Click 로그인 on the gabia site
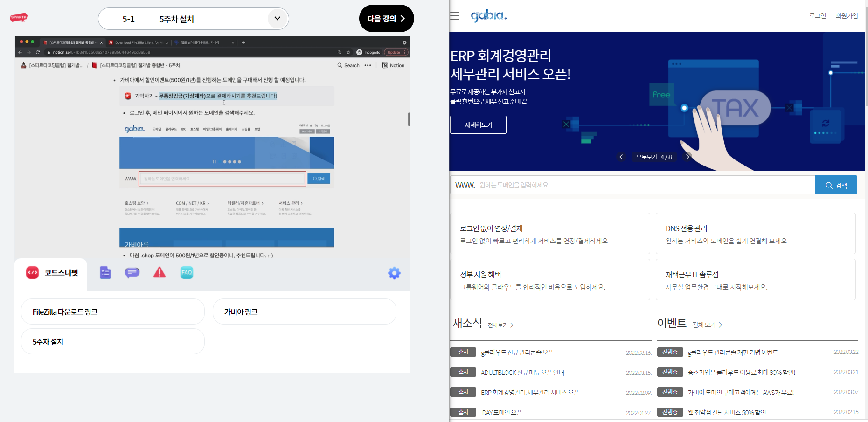The height and width of the screenshot is (422, 868). coord(818,16)
